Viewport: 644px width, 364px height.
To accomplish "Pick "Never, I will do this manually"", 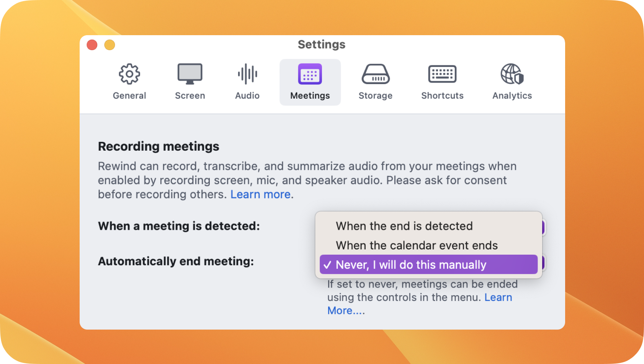I will point(411,265).
